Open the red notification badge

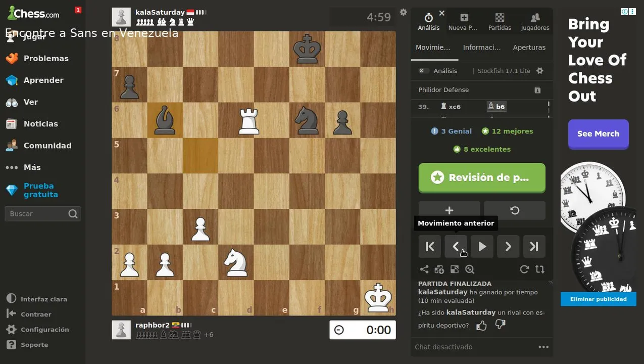click(x=78, y=10)
